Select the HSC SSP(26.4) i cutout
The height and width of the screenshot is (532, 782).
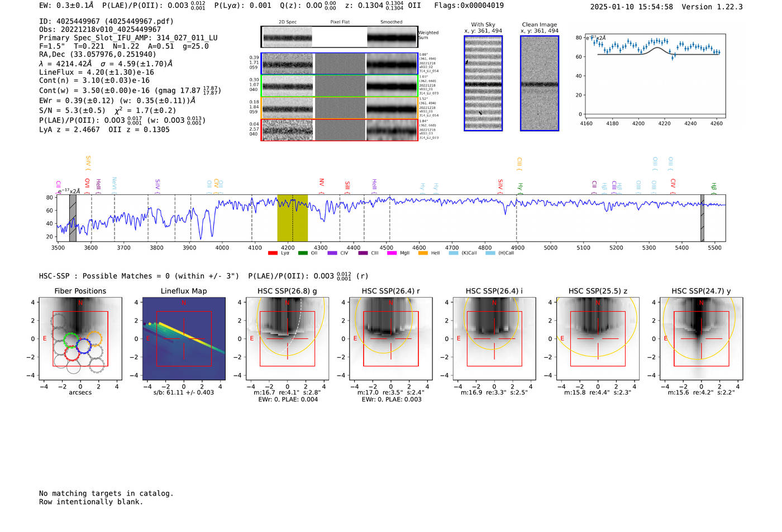[x=494, y=338]
